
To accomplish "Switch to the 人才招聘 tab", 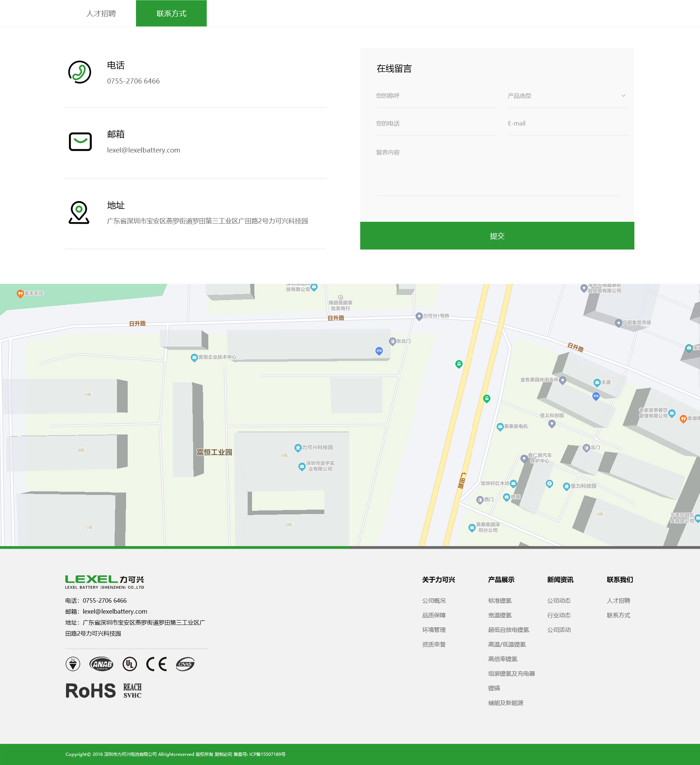I will pyautogui.click(x=101, y=13).
